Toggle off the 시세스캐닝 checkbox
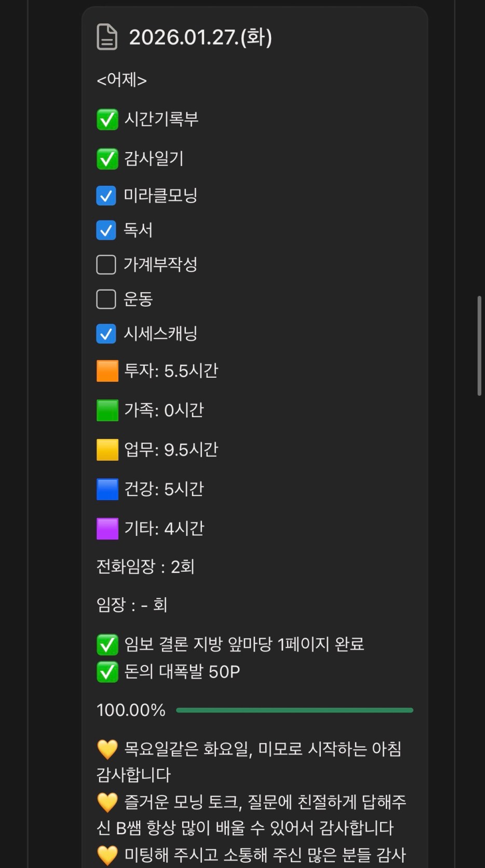This screenshot has height=868, width=485. pos(106,334)
